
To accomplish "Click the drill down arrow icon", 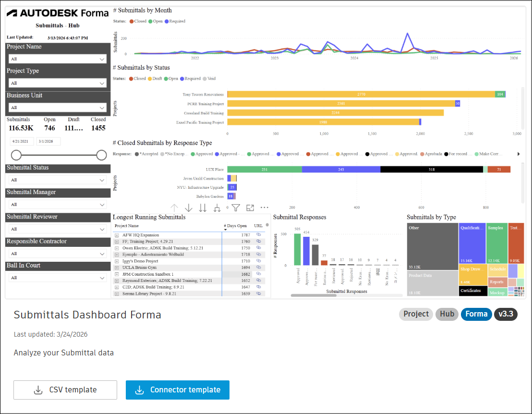I will [189, 207].
